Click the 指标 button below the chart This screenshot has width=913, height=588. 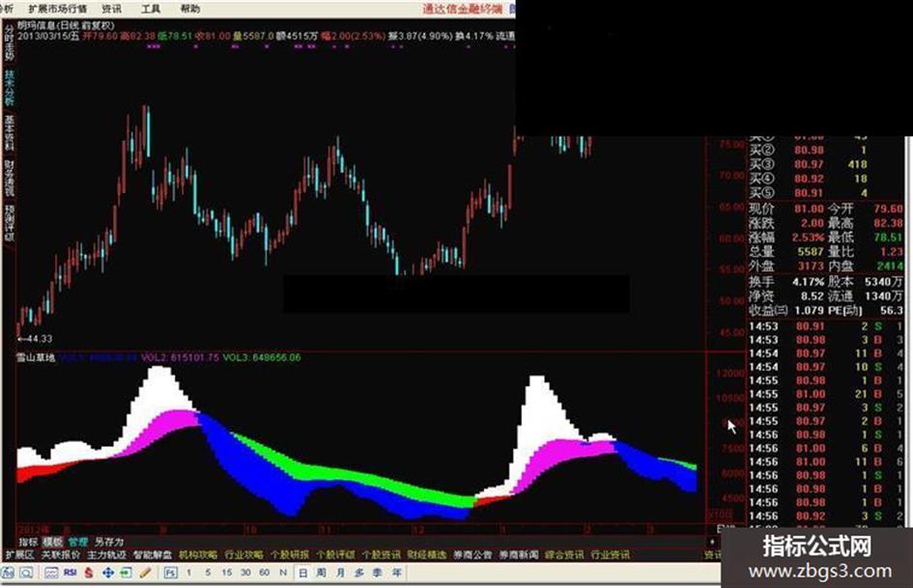click(x=27, y=542)
